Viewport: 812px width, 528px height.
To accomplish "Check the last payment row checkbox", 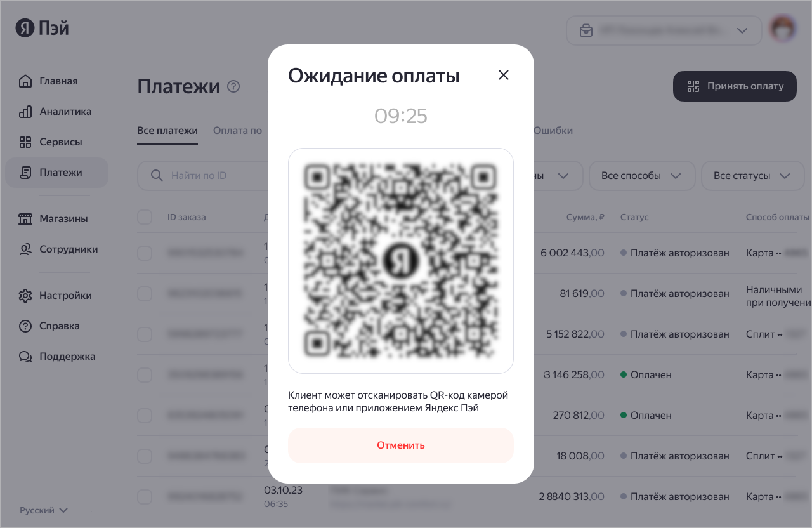I will coord(145,497).
